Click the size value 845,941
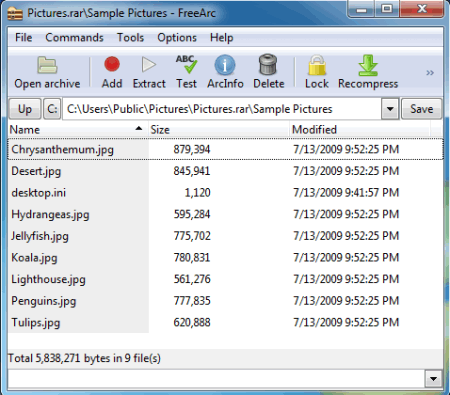 192,171
